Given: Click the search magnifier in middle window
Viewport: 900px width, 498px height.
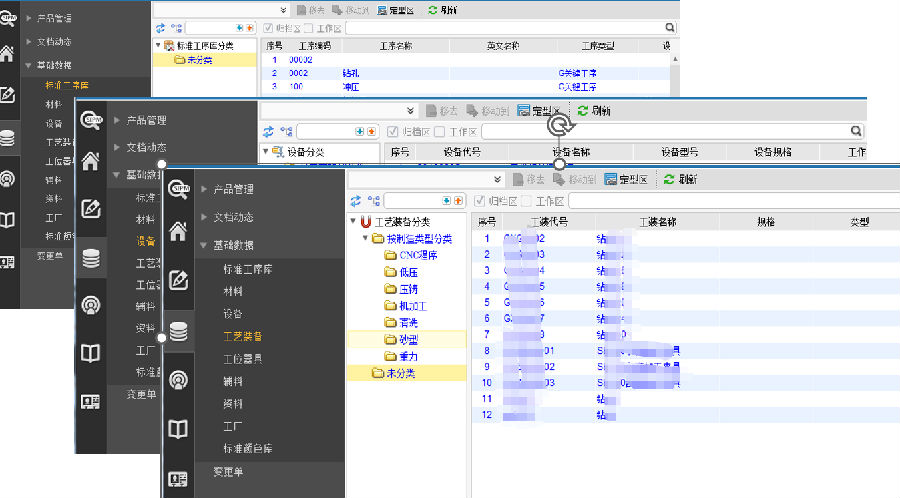Looking at the screenshot, I should click(856, 131).
